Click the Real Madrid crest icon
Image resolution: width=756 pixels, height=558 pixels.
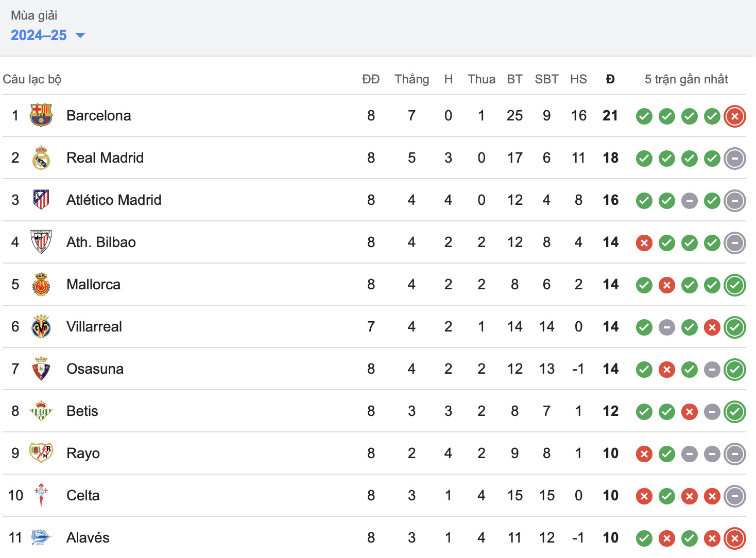tap(41, 158)
